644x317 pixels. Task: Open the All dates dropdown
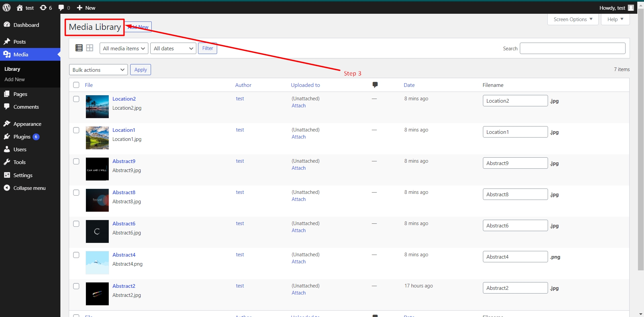173,48
